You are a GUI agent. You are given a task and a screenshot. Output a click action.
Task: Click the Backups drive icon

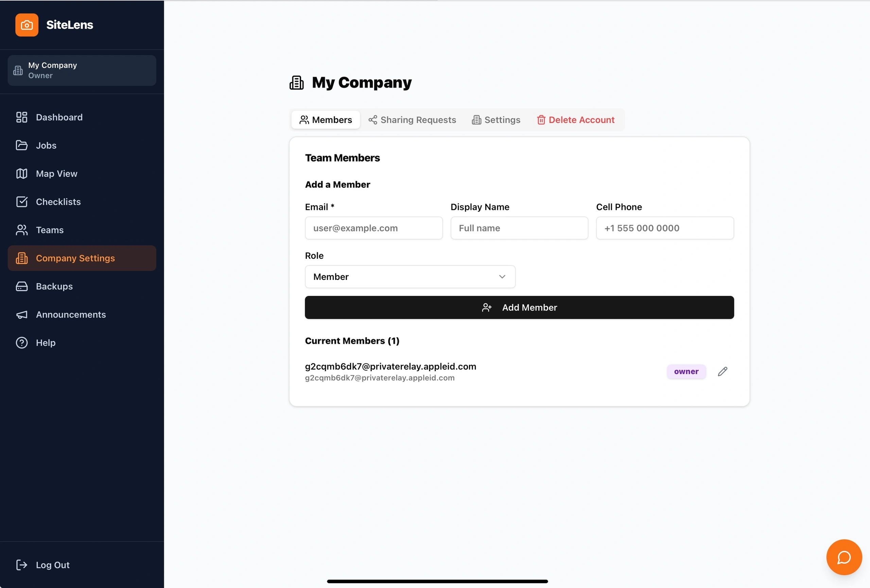22,286
